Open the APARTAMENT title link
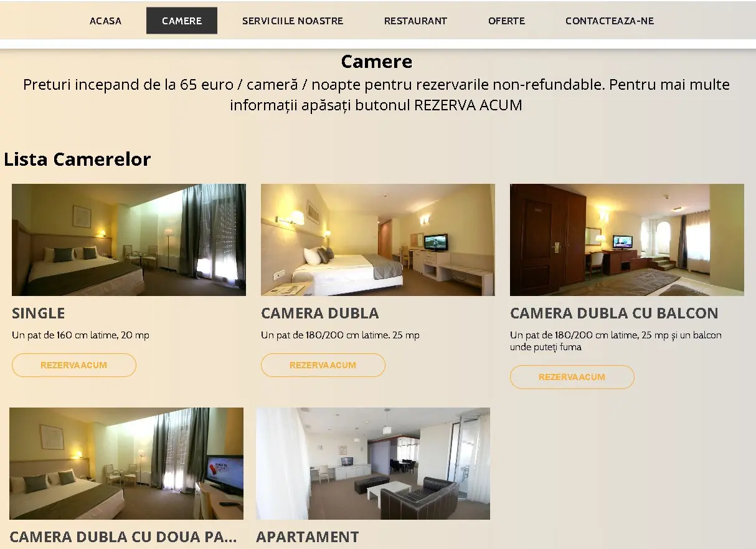The width and height of the screenshot is (756, 549). [x=308, y=537]
